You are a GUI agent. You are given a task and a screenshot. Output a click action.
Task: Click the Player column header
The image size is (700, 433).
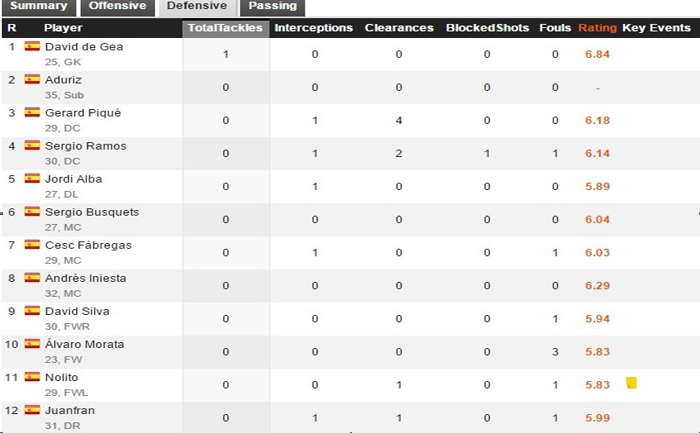pos(63,28)
